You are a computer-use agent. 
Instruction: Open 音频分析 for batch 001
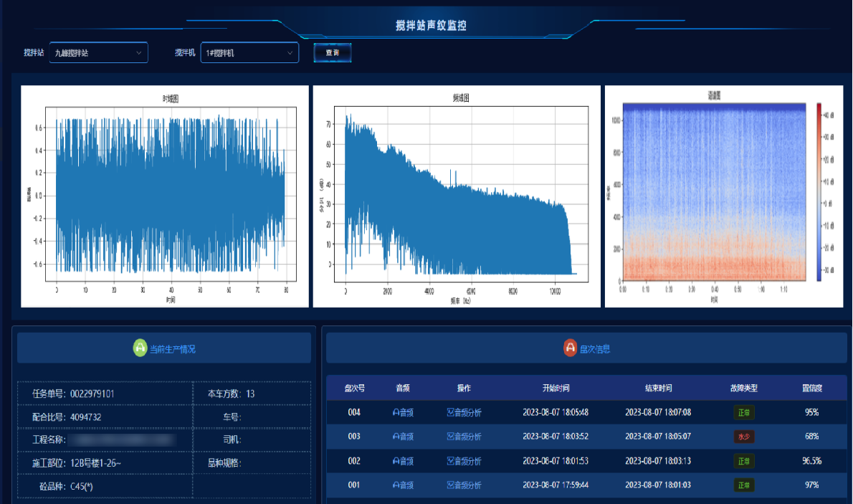point(464,485)
